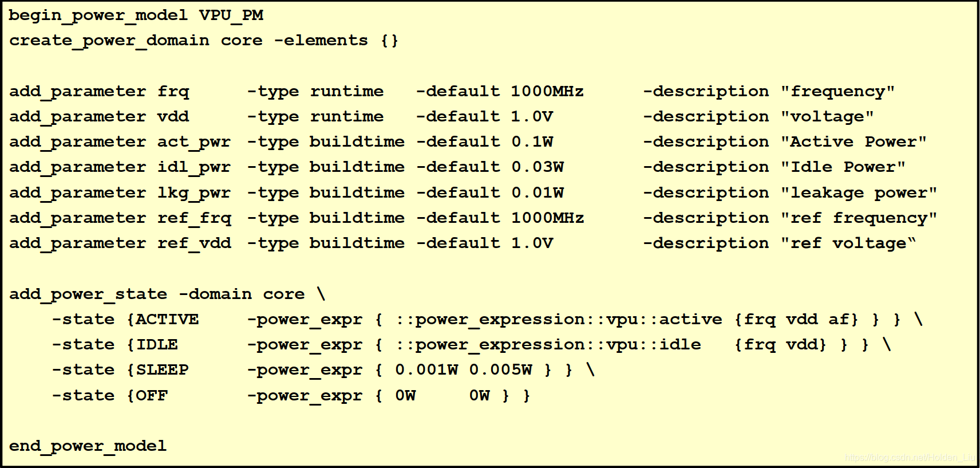Click the blog.csdn.net watermark link
The image size is (980, 468).
pyautogui.click(x=910, y=457)
